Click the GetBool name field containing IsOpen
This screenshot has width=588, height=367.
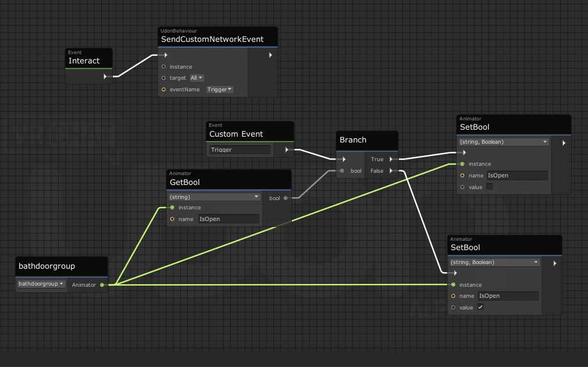coord(227,219)
